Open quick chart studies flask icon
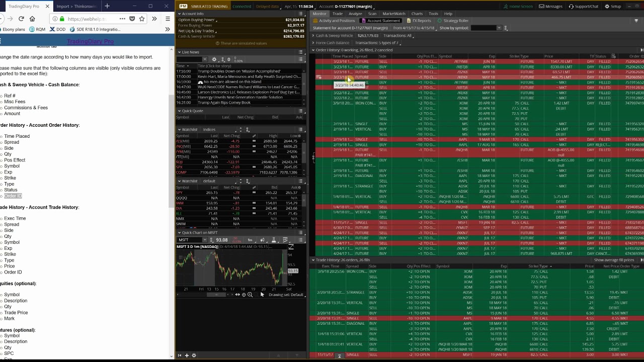 [x=274, y=240]
